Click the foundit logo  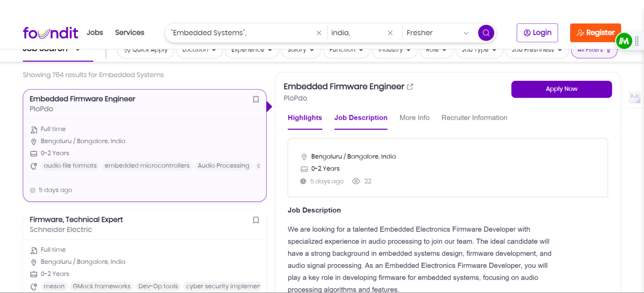50,33
